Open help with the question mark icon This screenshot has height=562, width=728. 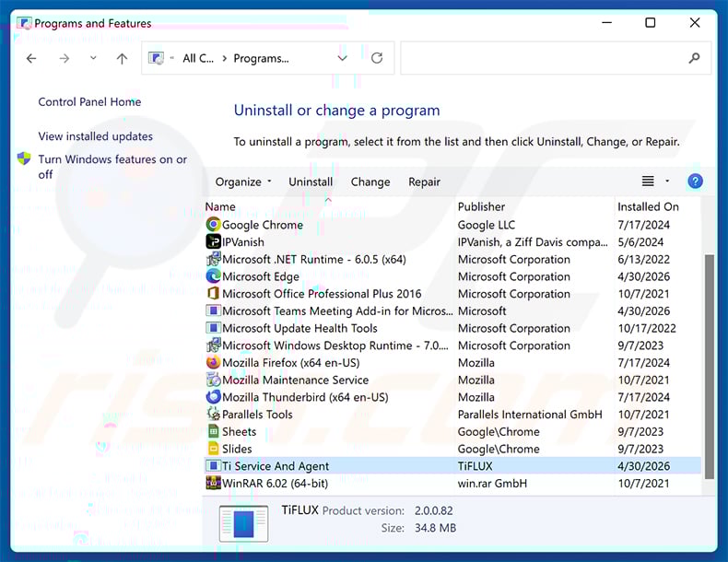pyautogui.click(x=695, y=181)
